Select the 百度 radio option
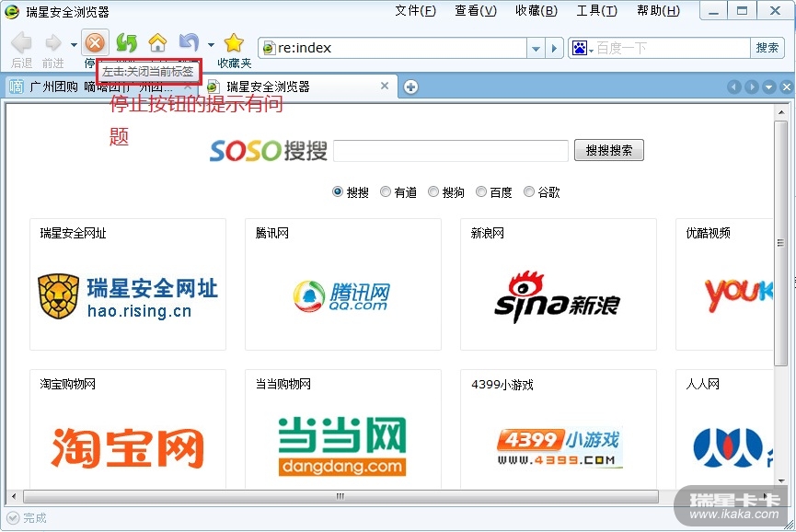The width and height of the screenshot is (796, 532). coord(480,191)
